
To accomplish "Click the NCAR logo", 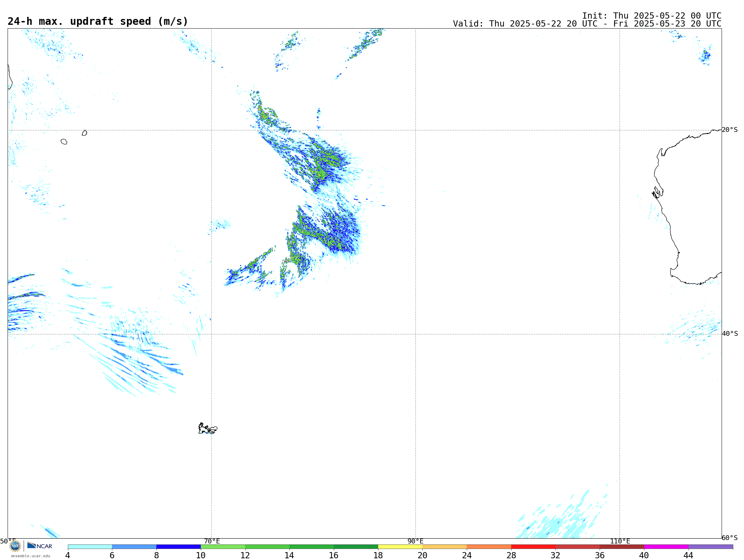I will [x=40, y=546].
